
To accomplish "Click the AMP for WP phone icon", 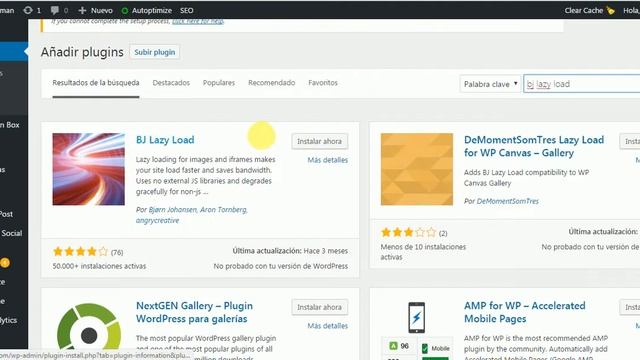I will point(416,318).
